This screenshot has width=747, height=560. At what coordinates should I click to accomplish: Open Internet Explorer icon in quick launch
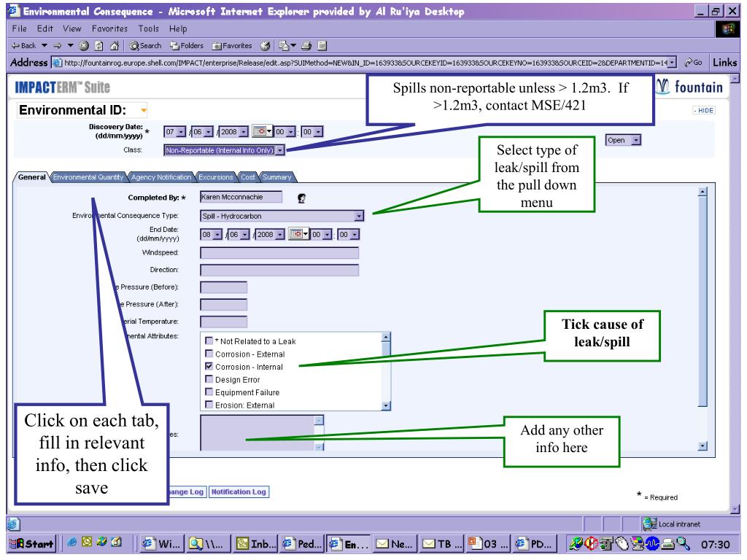coord(72,542)
